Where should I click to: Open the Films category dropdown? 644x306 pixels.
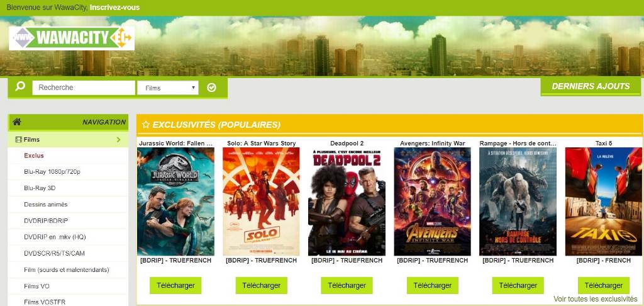pyautogui.click(x=167, y=88)
